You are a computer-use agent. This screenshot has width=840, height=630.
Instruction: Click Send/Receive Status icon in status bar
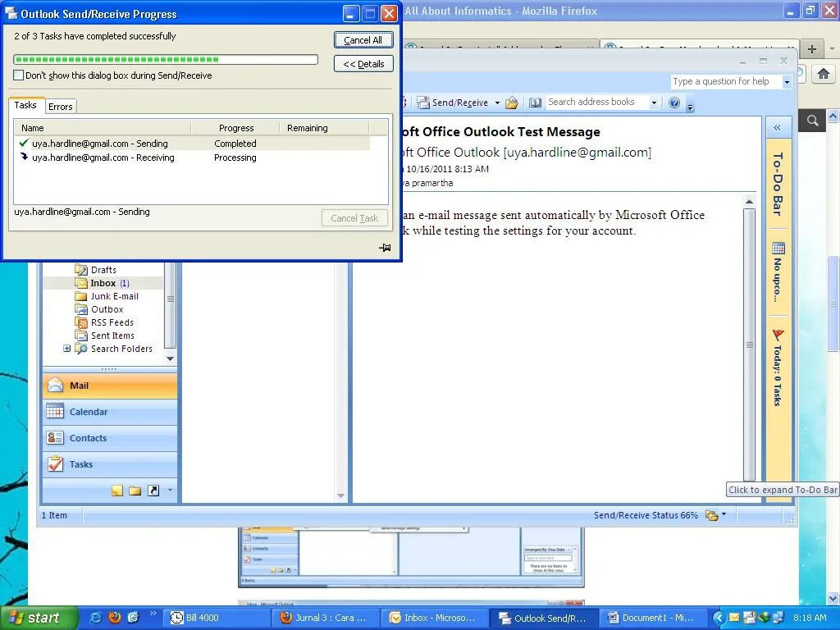(x=711, y=515)
